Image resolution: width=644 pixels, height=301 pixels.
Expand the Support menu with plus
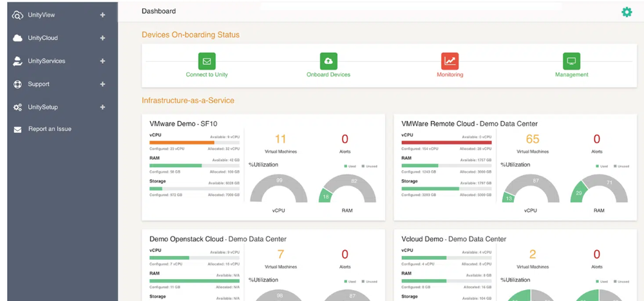102,84
